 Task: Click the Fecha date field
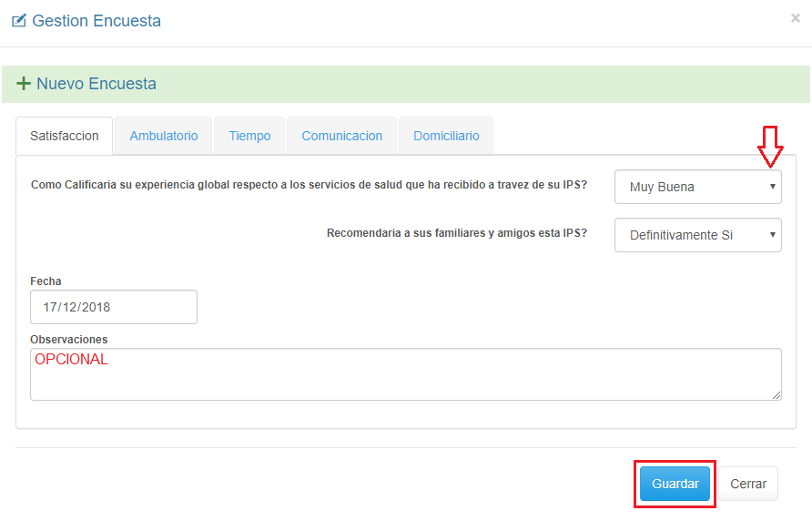click(114, 307)
